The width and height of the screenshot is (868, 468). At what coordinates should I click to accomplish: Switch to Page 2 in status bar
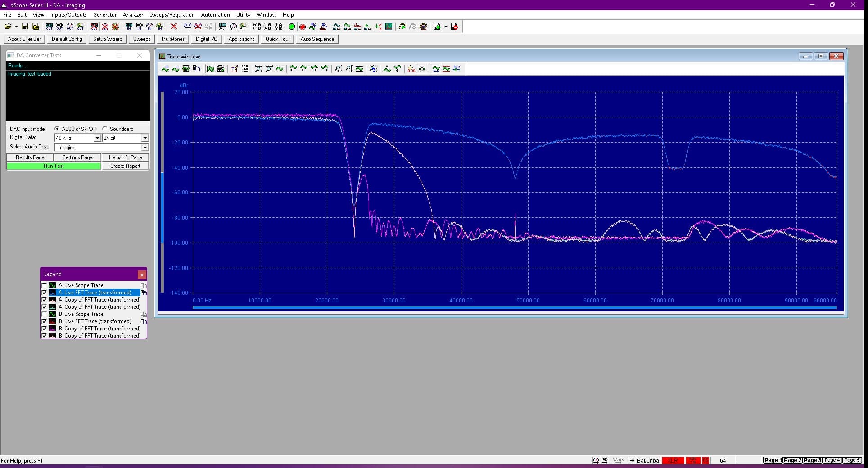coord(793,460)
